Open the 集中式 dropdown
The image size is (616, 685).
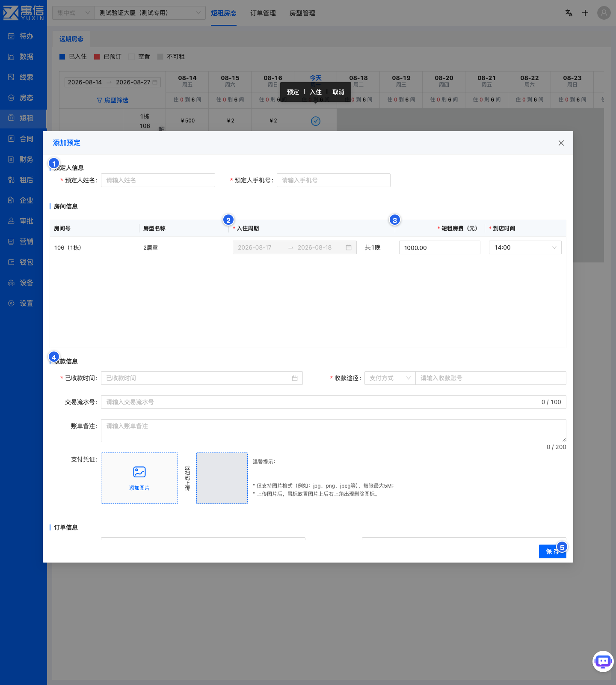pos(73,13)
